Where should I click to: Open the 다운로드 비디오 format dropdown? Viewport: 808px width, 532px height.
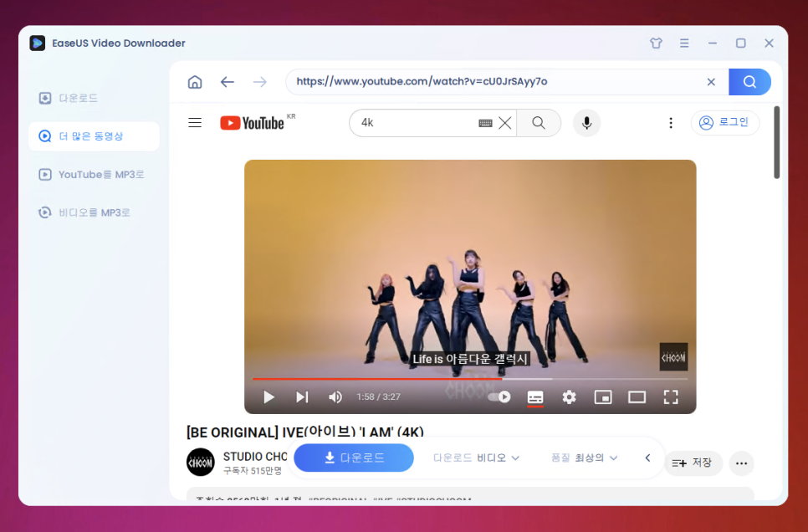coord(476,458)
